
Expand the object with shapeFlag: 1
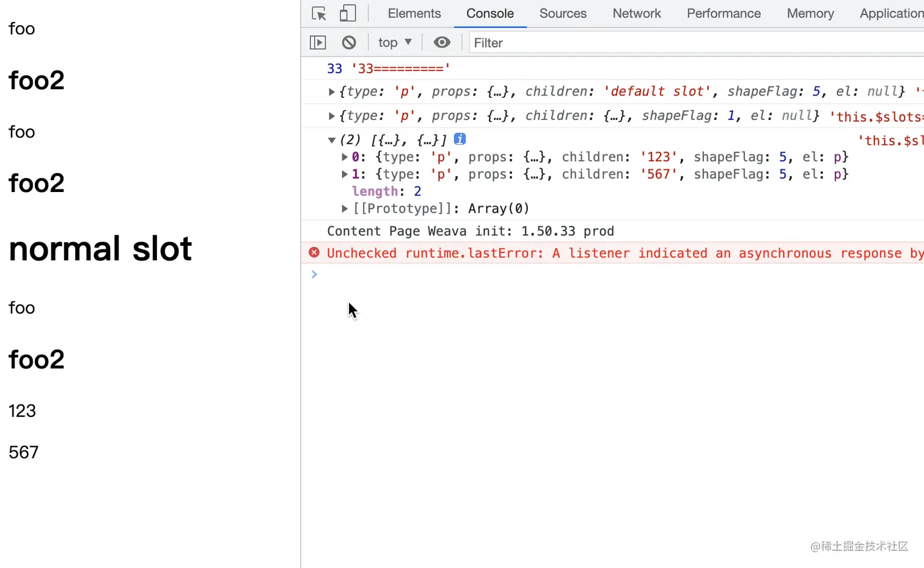[x=331, y=116]
